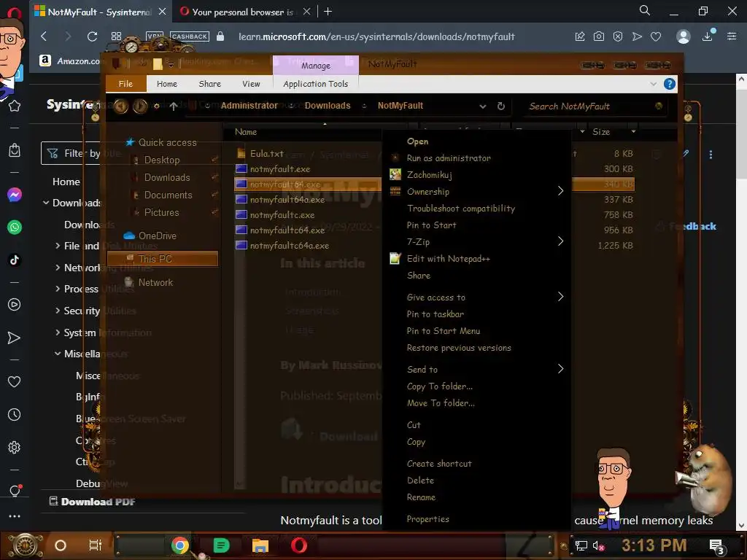Image resolution: width=747 pixels, height=560 pixels.
Task: Open Opera profile account icon
Action: (x=683, y=36)
